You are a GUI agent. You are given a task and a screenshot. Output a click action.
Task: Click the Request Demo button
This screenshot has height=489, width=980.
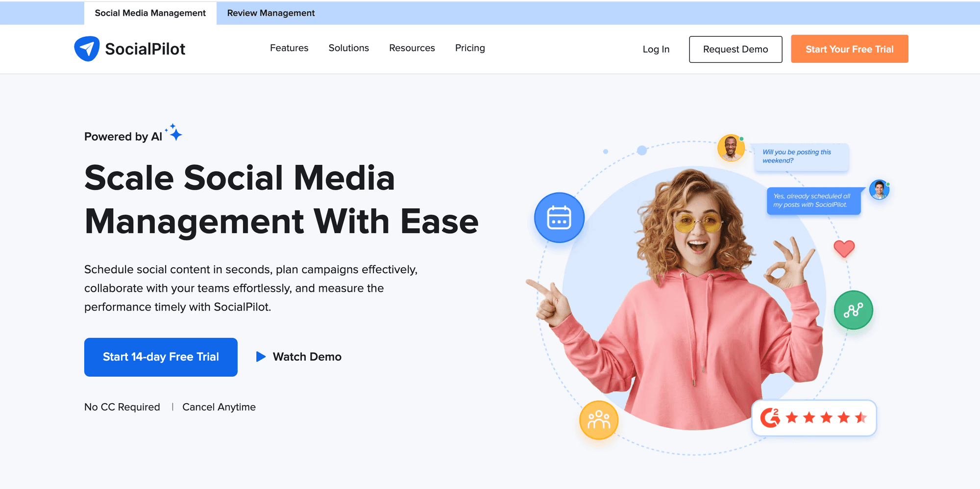[735, 49]
